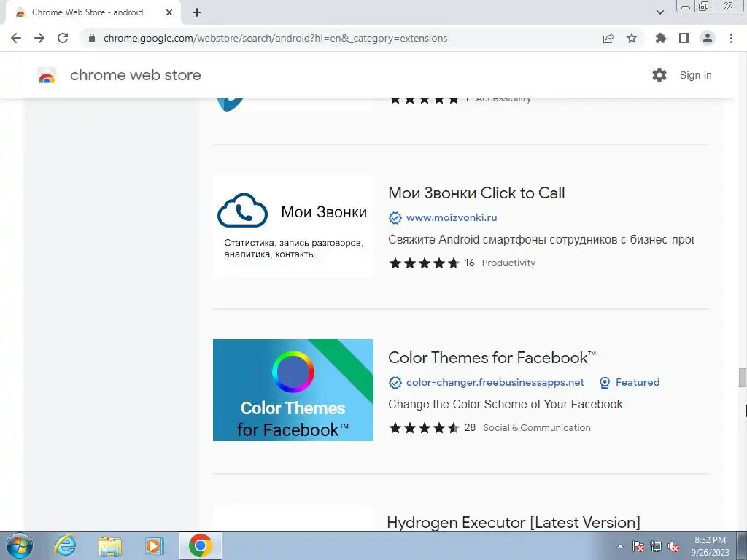747x560 pixels.
Task: Click the lock icon in address bar
Action: point(92,38)
